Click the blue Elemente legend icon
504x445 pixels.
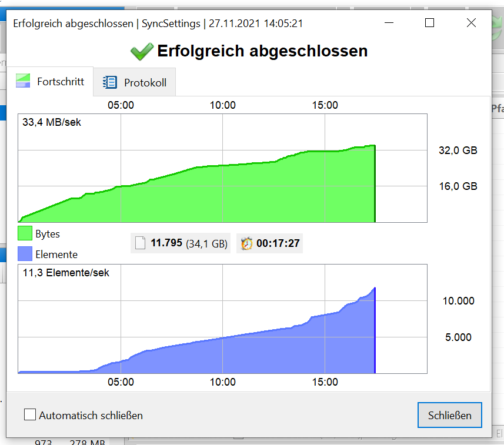tap(24, 254)
